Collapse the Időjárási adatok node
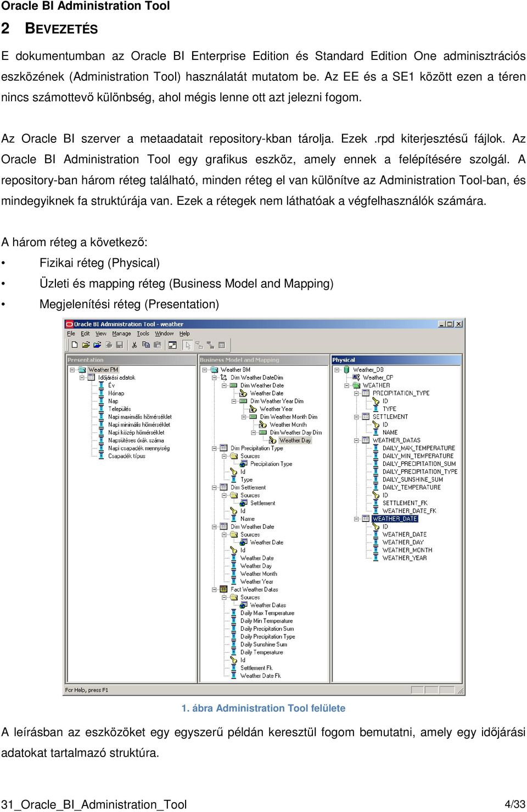 82,377
